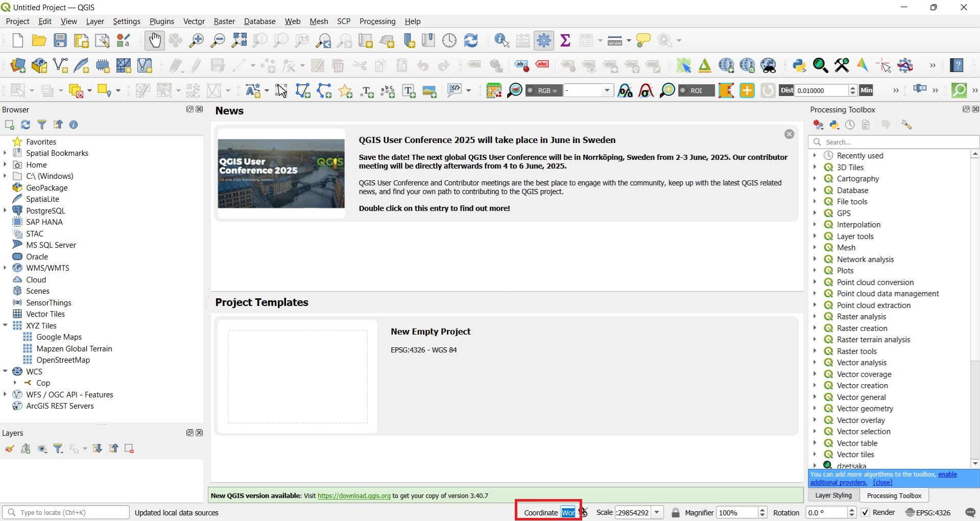Click the Dist value field

(821, 90)
